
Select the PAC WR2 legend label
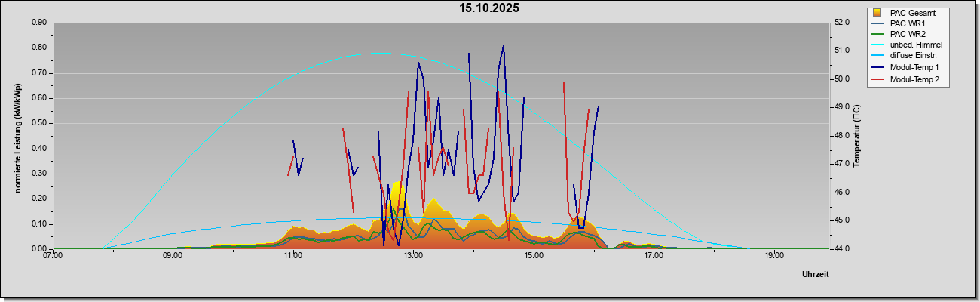click(908, 34)
